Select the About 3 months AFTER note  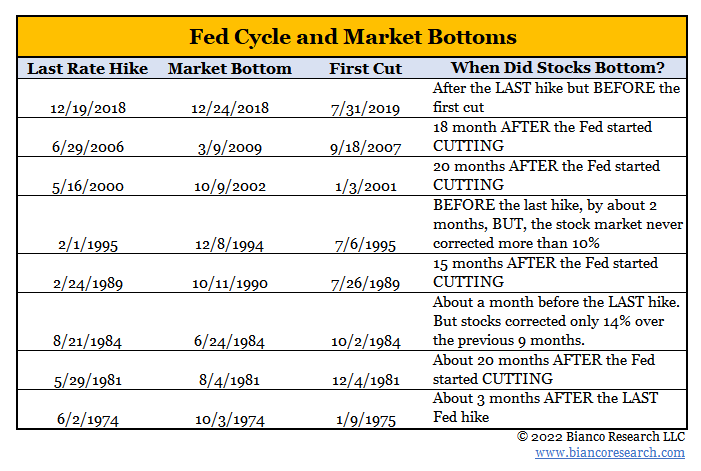click(546, 408)
